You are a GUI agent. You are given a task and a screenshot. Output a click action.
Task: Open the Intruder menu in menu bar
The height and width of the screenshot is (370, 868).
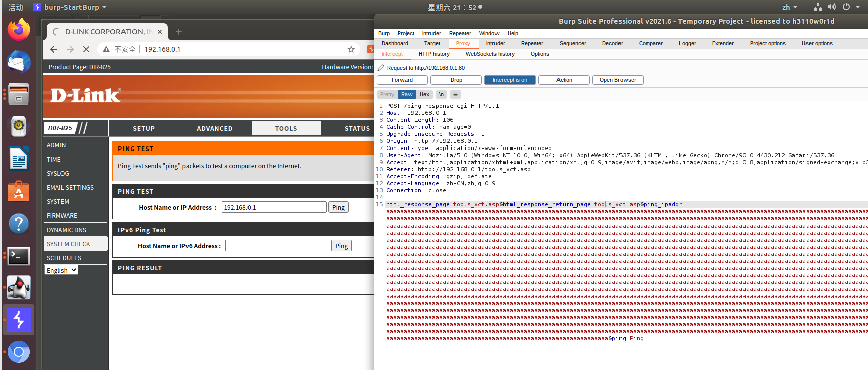431,33
